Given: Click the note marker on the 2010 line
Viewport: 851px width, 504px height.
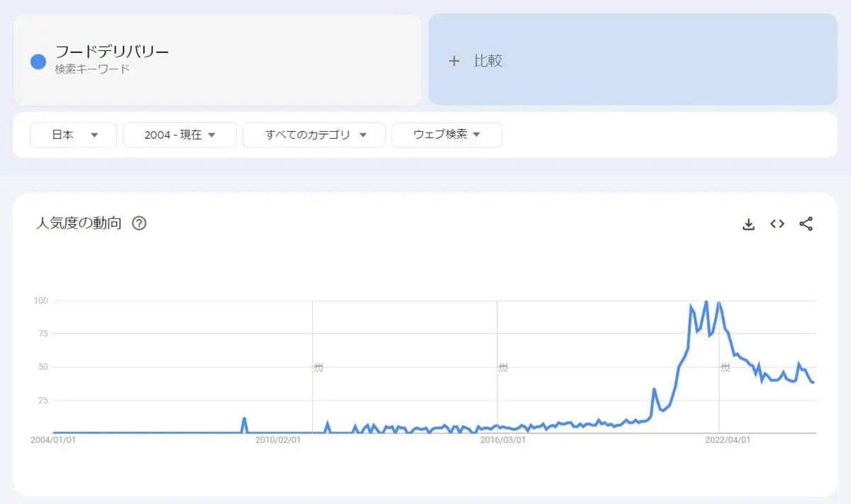Looking at the screenshot, I should (318, 367).
